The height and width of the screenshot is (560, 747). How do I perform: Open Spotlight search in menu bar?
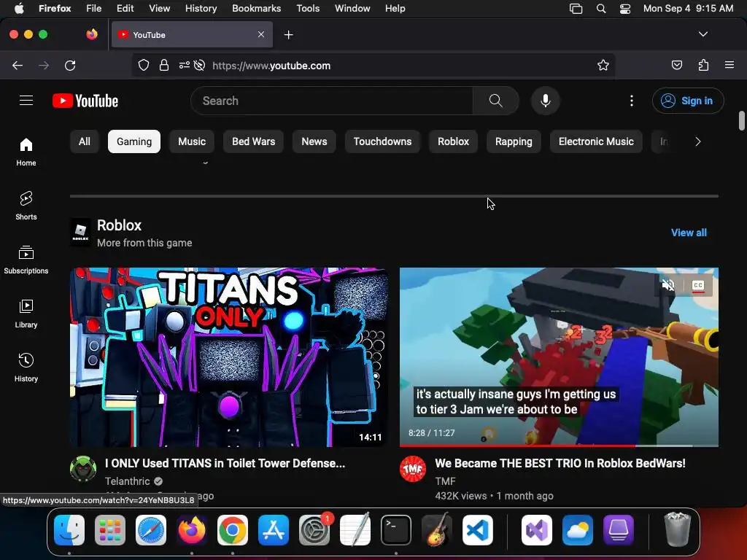coord(601,8)
